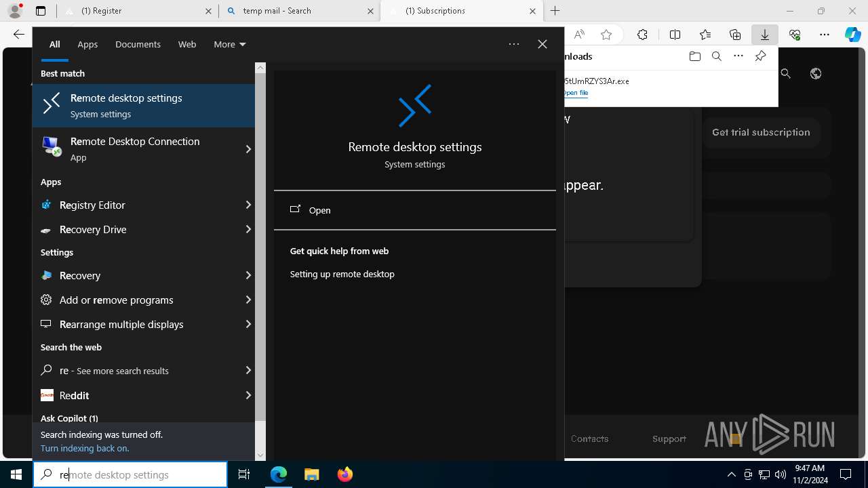Viewport: 868px width, 488px height.
Task: Expand Registry Editor options chevron
Action: point(248,205)
